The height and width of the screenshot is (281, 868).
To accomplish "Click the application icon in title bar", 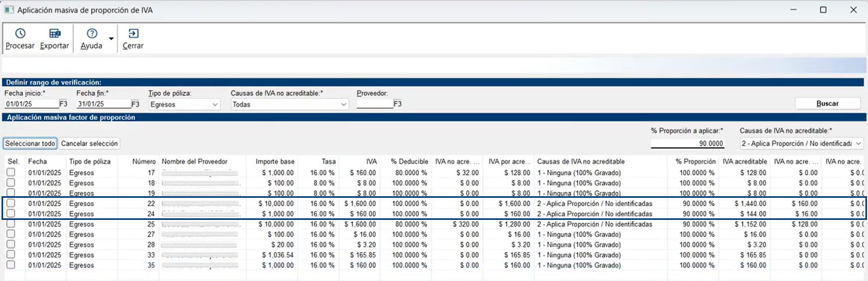I will [9, 10].
